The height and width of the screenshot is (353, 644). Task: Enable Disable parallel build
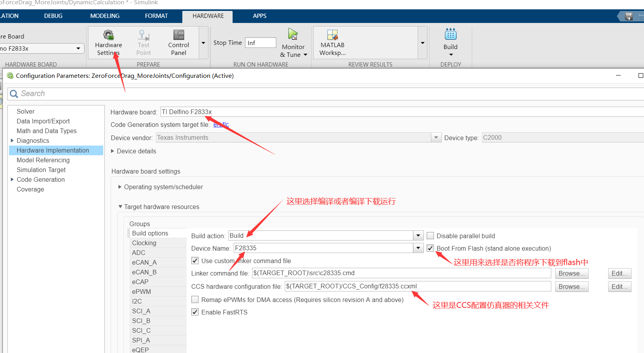pos(430,235)
